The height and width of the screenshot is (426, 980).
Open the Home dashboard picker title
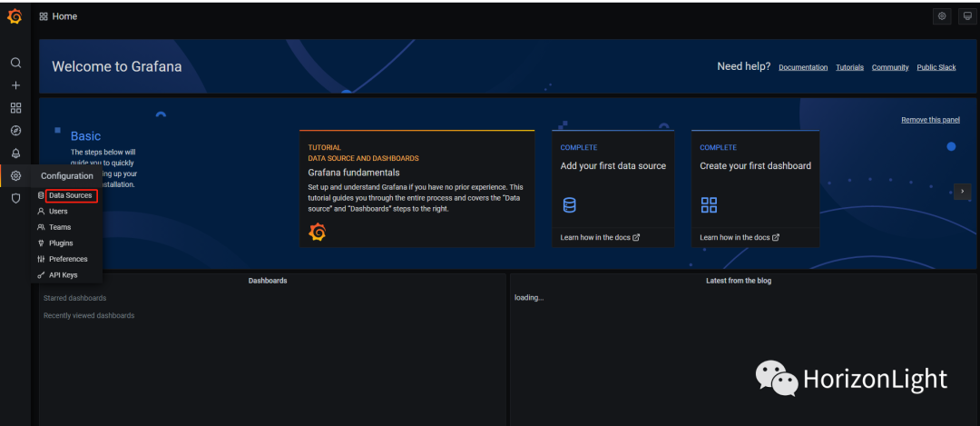point(64,17)
